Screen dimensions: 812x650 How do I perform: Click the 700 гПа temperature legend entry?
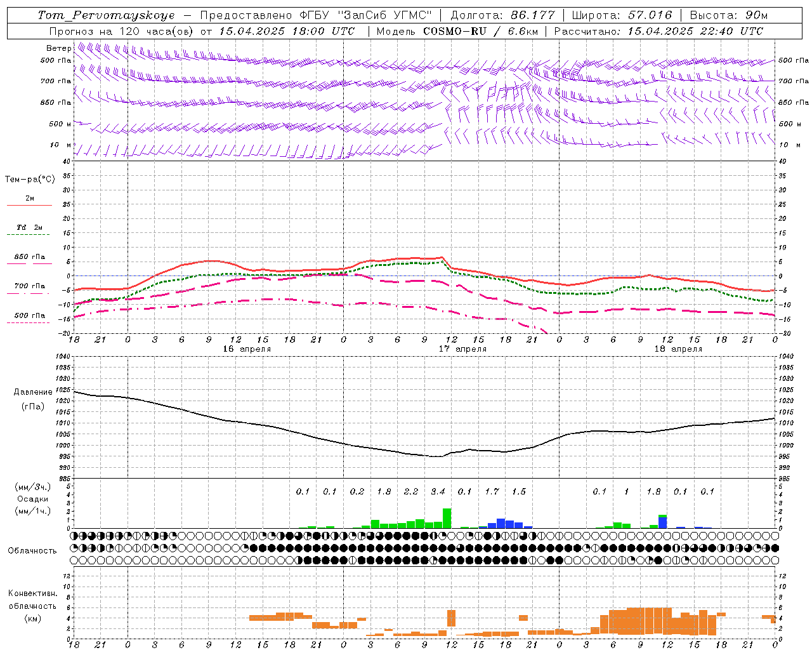point(30,286)
